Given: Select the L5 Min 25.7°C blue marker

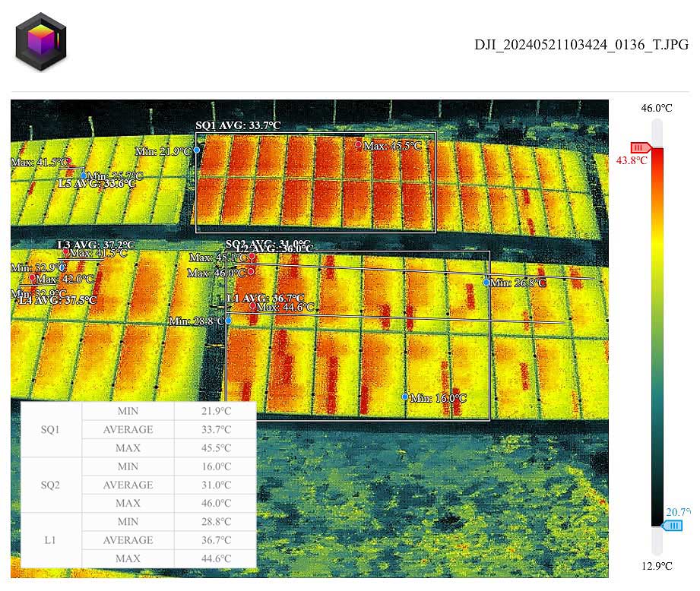Looking at the screenshot, I should pyautogui.click(x=84, y=175).
